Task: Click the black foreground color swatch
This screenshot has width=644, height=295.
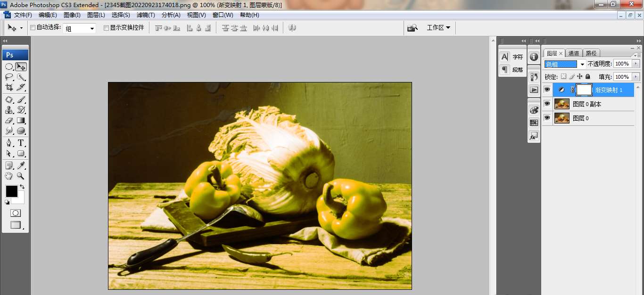Action: click(x=11, y=191)
